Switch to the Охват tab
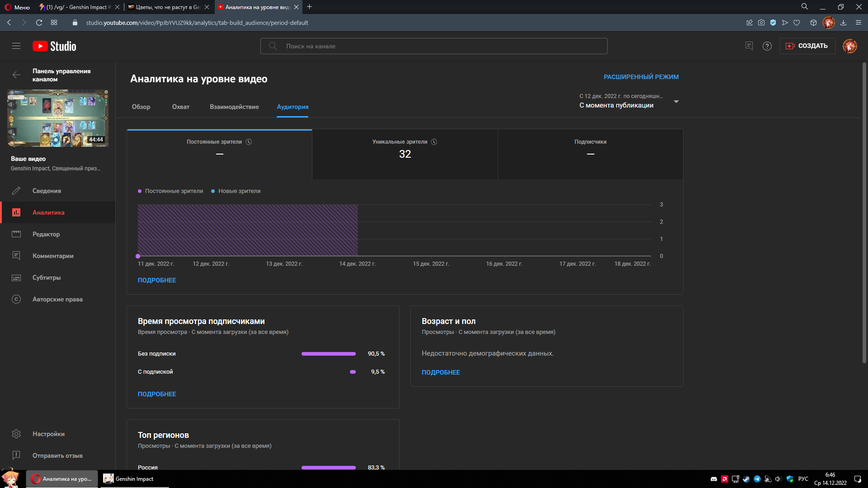This screenshot has height=488, width=868. click(180, 107)
